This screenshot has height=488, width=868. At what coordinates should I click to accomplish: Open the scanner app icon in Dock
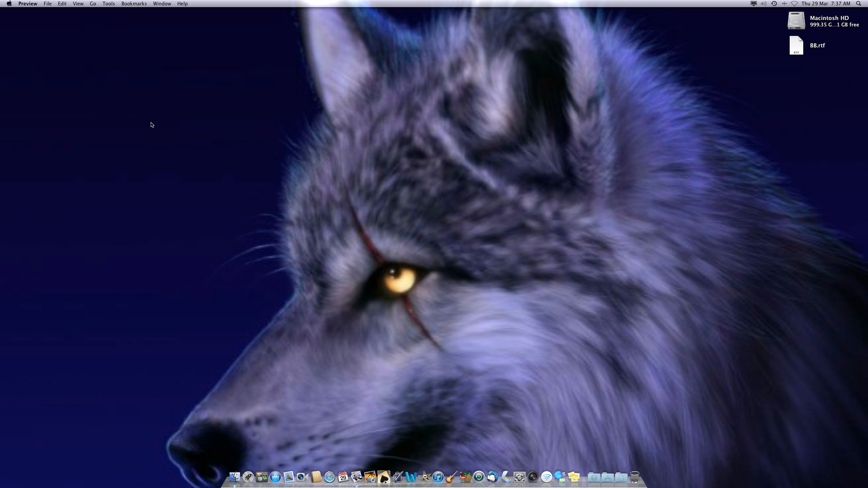click(x=506, y=477)
